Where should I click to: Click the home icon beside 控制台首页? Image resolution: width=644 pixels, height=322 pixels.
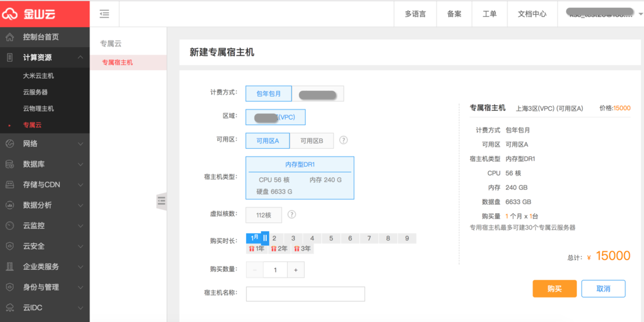click(10, 37)
